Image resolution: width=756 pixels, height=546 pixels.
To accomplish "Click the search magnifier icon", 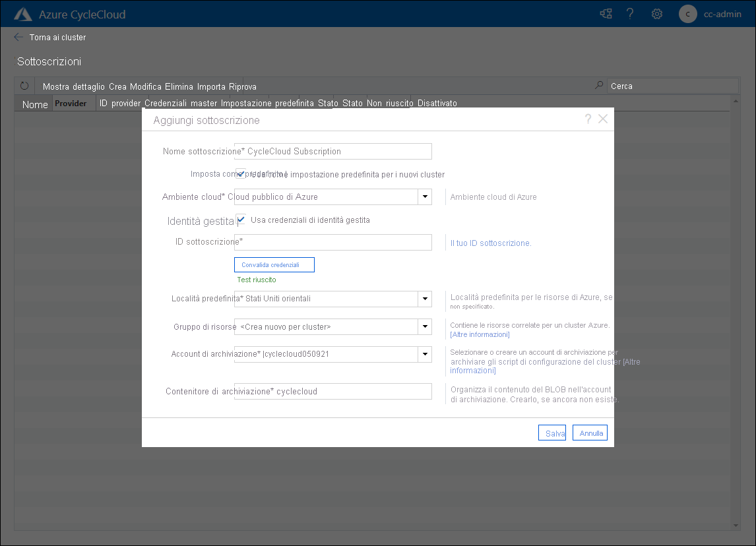I will 598,85.
